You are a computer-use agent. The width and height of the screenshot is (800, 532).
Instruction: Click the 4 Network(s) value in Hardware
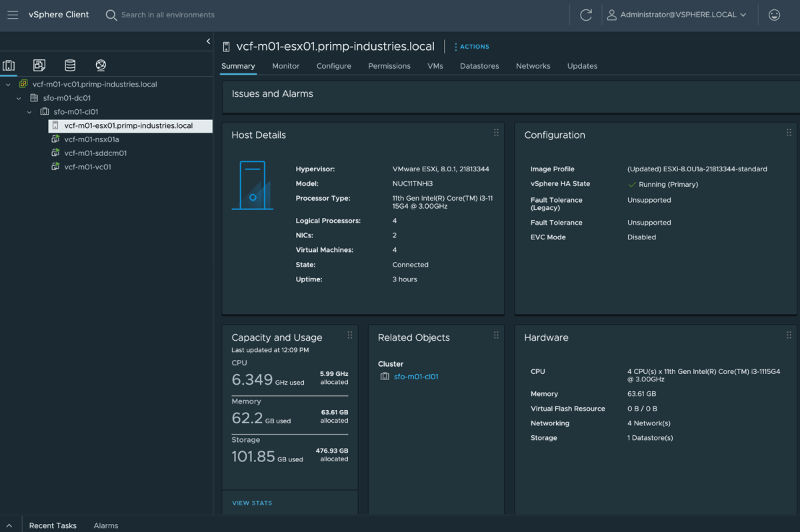649,423
